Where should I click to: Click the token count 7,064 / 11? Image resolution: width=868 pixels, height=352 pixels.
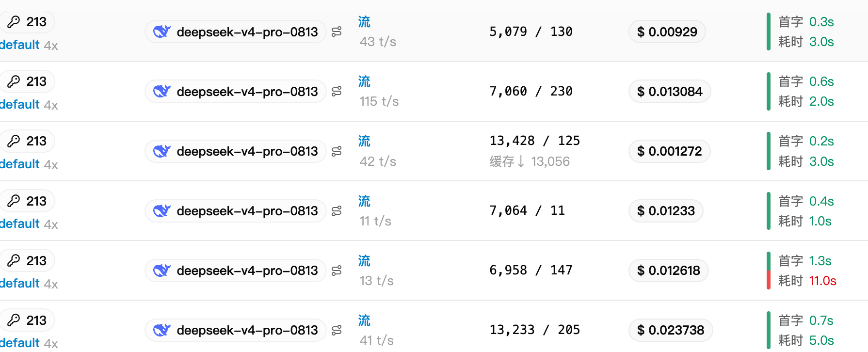coord(527,211)
